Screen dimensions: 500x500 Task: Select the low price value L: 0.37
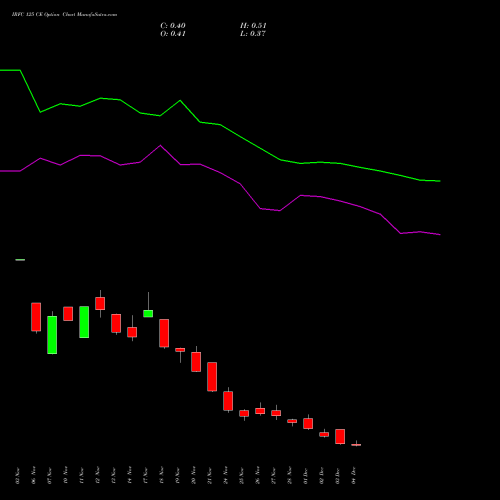coord(253,34)
